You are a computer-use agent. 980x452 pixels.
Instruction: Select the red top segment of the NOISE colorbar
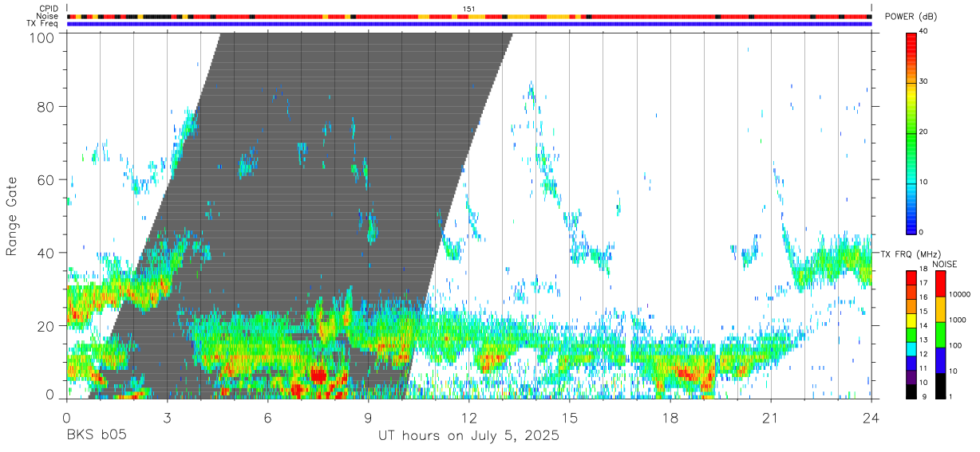tap(940, 284)
